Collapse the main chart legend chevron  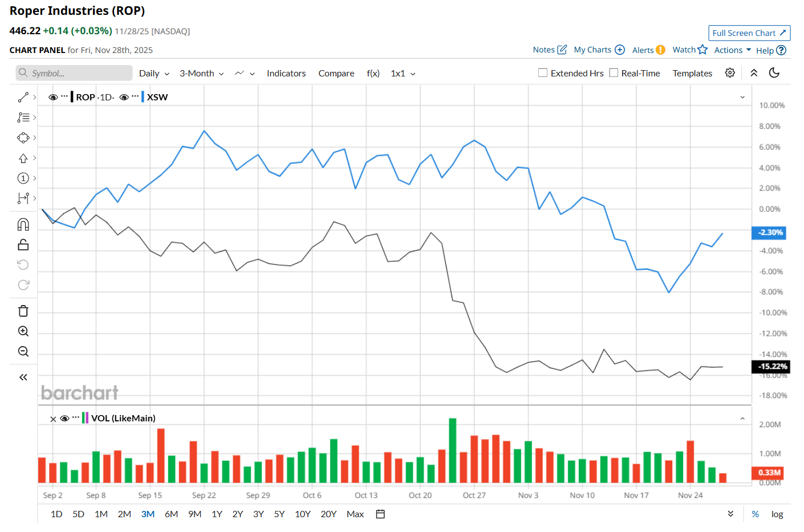tap(742, 97)
